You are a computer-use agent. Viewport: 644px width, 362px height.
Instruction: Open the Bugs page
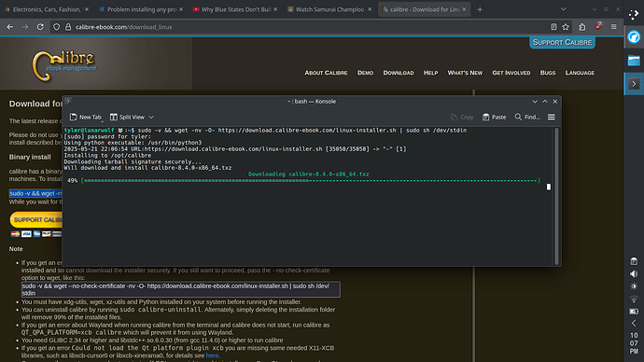point(548,73)
